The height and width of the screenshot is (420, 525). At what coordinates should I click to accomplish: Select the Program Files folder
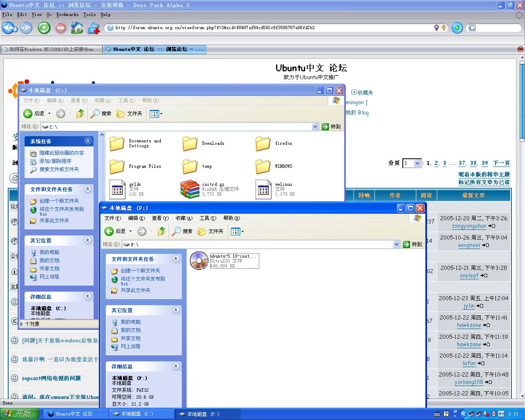117,167
